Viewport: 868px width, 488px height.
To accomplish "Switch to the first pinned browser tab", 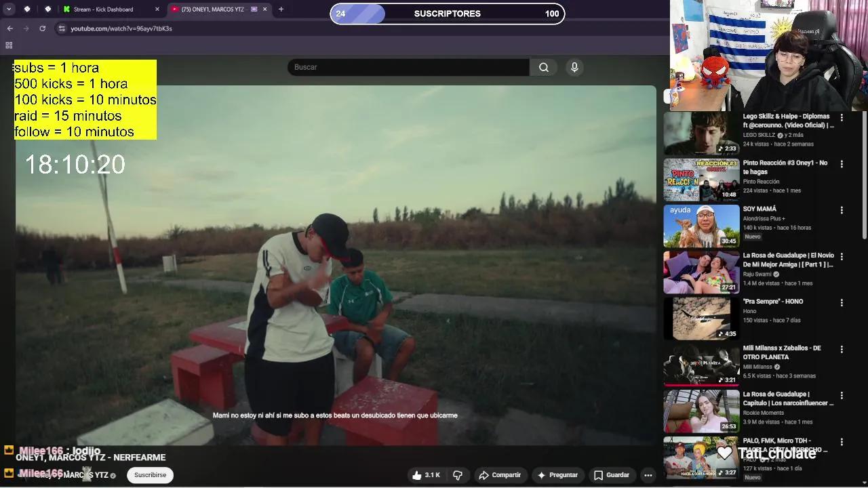I will tap(27, 9).
